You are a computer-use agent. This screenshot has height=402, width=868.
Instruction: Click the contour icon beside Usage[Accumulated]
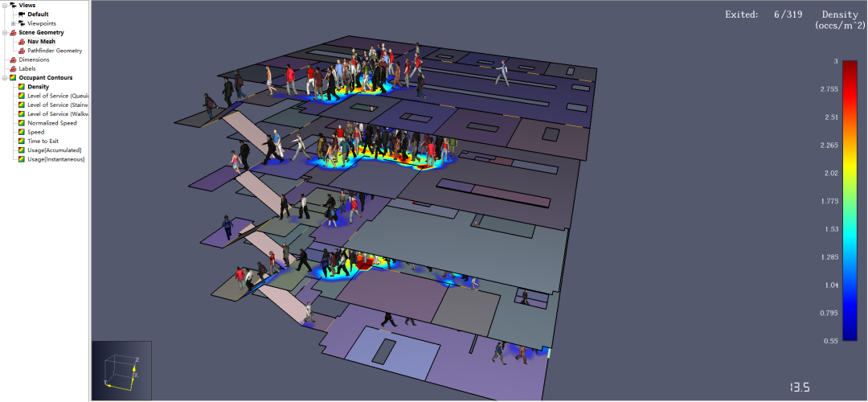coord(22,150)
